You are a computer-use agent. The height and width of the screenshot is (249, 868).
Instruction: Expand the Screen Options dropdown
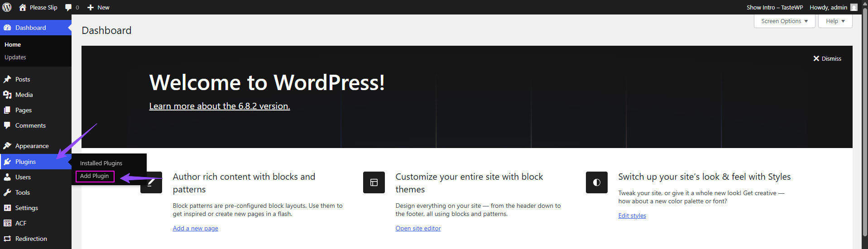(x=784, y=21)
